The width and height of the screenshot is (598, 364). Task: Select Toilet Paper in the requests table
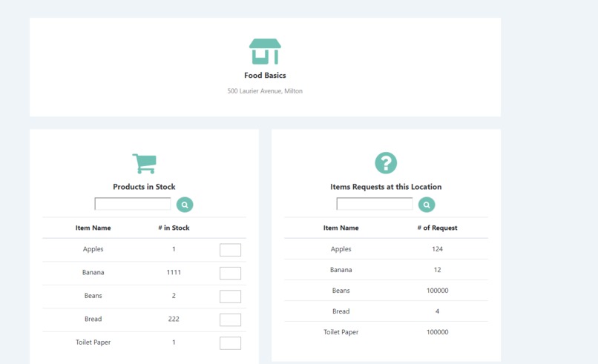click(x=341, y=332)
